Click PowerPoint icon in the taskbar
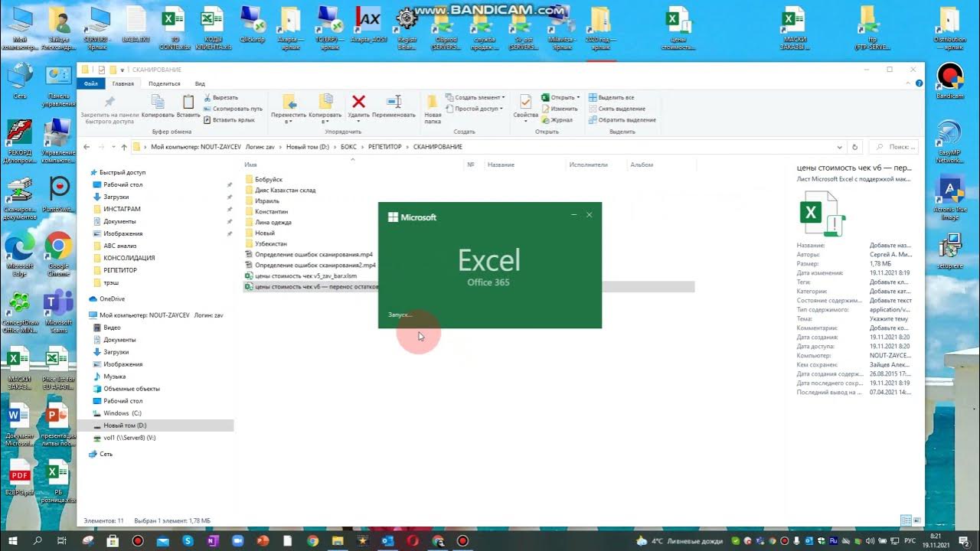 263,540
